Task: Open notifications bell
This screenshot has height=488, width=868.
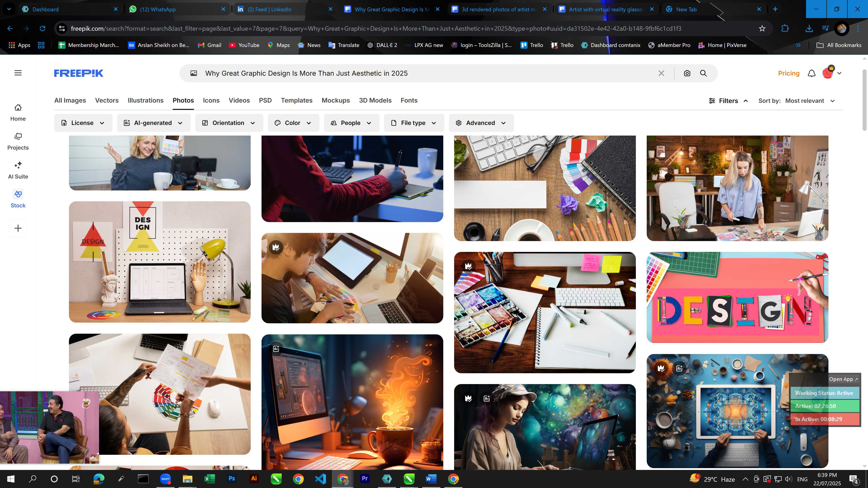Action: pyautogui.click(x=812, y=73)
